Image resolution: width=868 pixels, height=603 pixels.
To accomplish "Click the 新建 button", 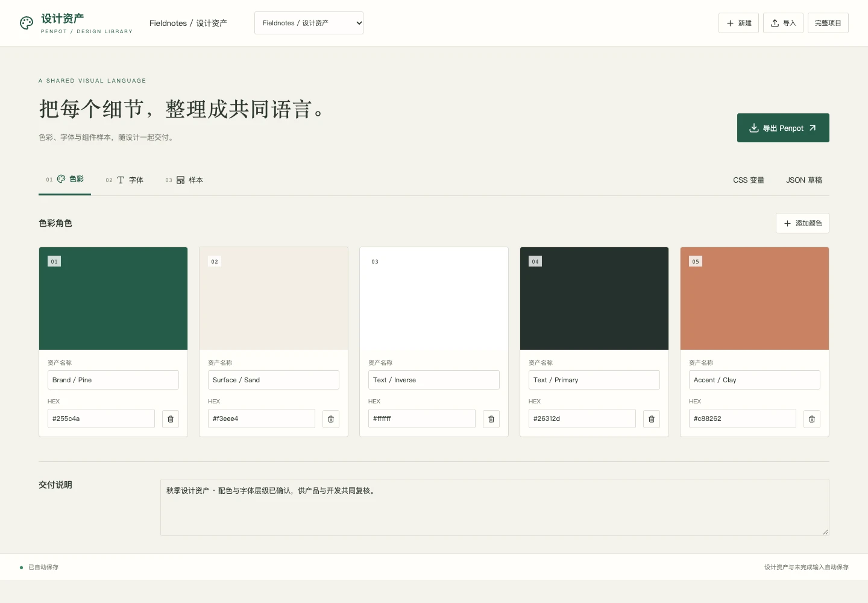I will tap(738, 23).
